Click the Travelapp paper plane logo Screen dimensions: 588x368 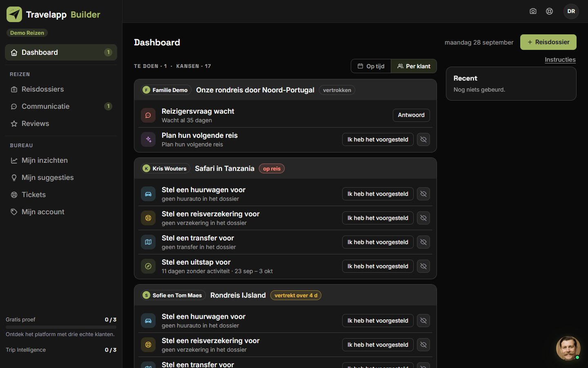tap(14, 14)
